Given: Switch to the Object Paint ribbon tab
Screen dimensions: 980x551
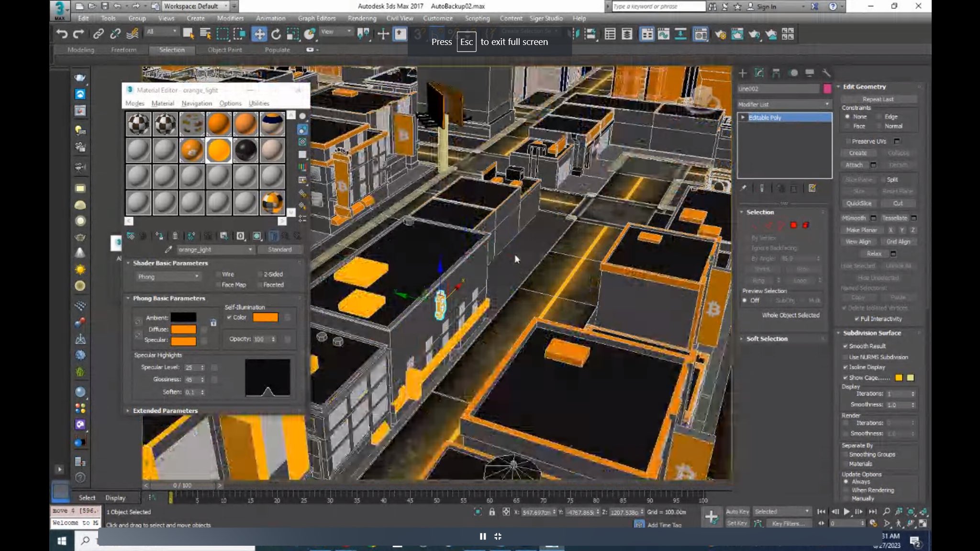Looking at the screenshot, I should pyautogui.click(x=224, y=50).
